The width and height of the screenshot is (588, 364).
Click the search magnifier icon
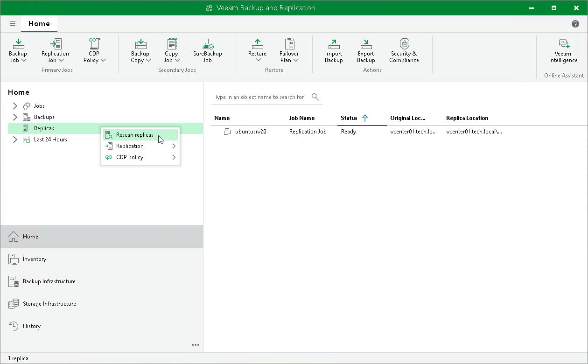(x=315, y=97)
